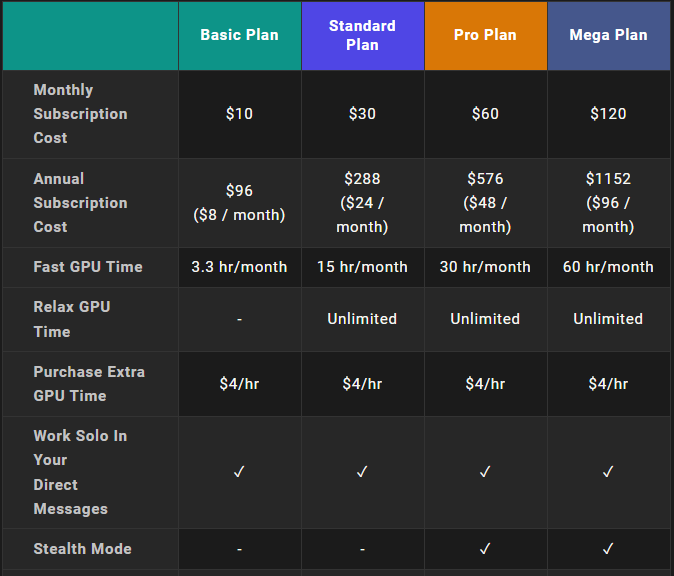Screen dimensions: 674x576
Task: Select the Standard Plan header
Action: 362,35
